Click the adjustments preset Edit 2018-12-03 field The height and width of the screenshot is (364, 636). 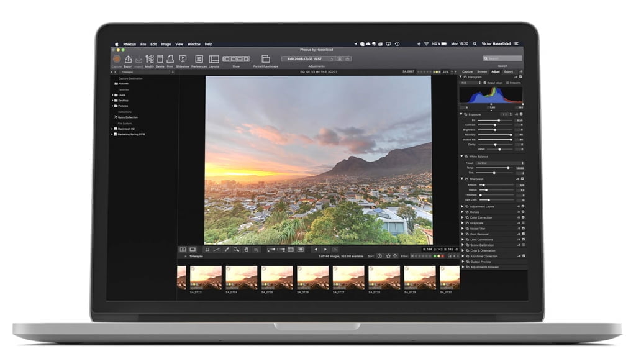(305, 59)
